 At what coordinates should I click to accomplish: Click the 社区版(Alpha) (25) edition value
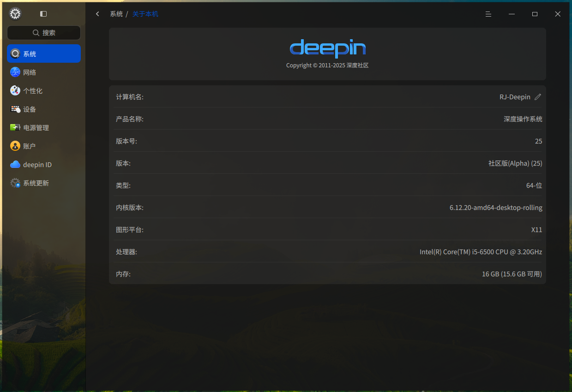tap(515, 163)
